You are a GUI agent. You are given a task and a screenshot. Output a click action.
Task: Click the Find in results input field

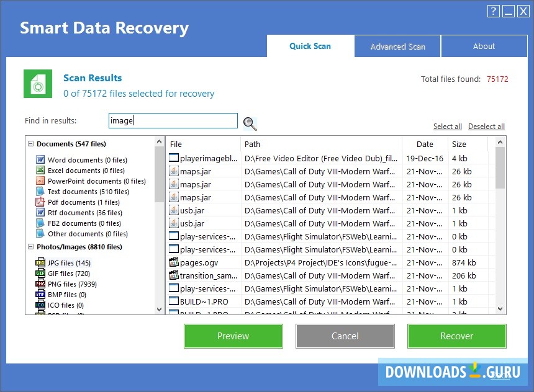pos(173,120)
